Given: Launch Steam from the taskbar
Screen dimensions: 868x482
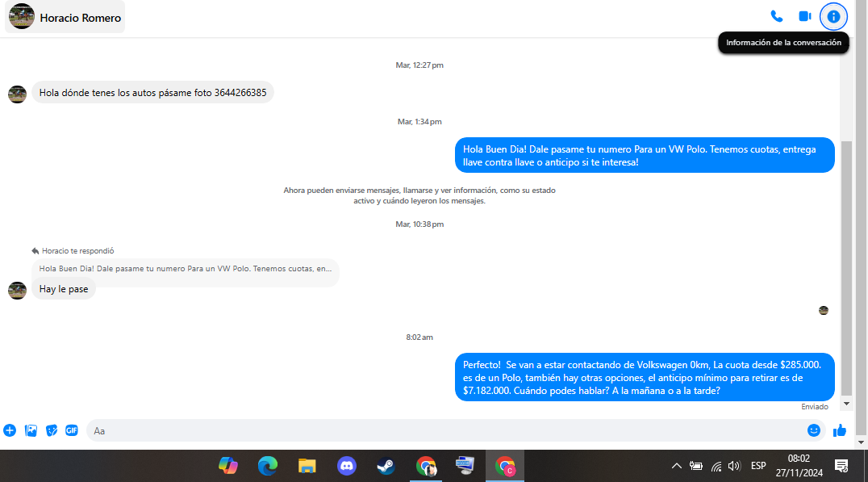Looking at the screenshot, I should (x=386, y=466).
